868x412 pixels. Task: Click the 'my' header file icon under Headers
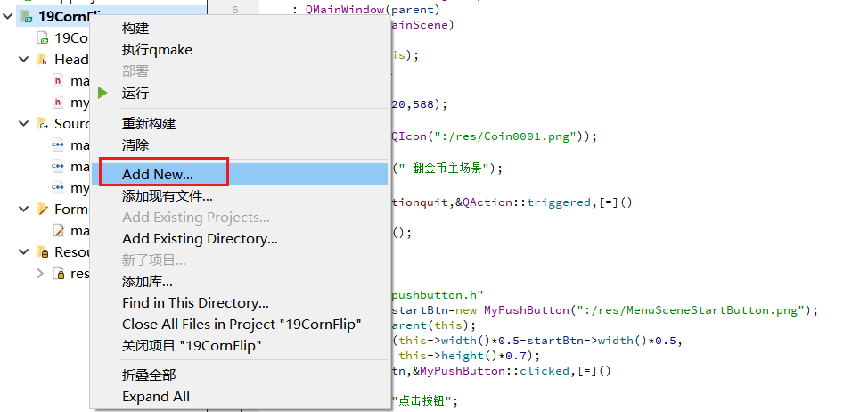[58, 103]
